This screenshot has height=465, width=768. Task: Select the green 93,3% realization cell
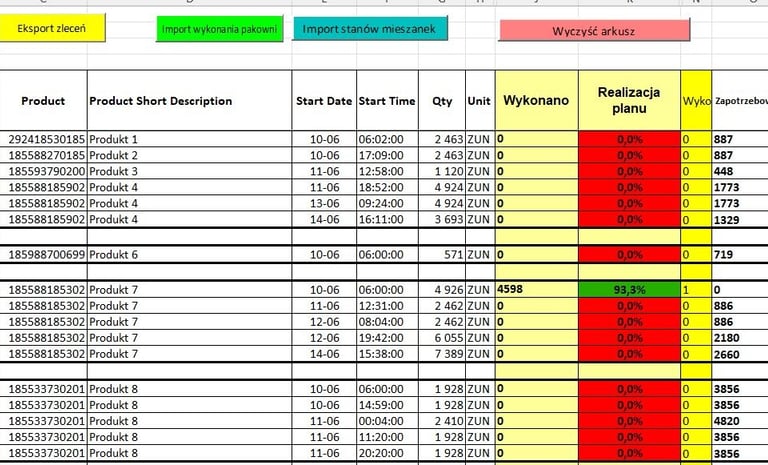coord(629,290)
